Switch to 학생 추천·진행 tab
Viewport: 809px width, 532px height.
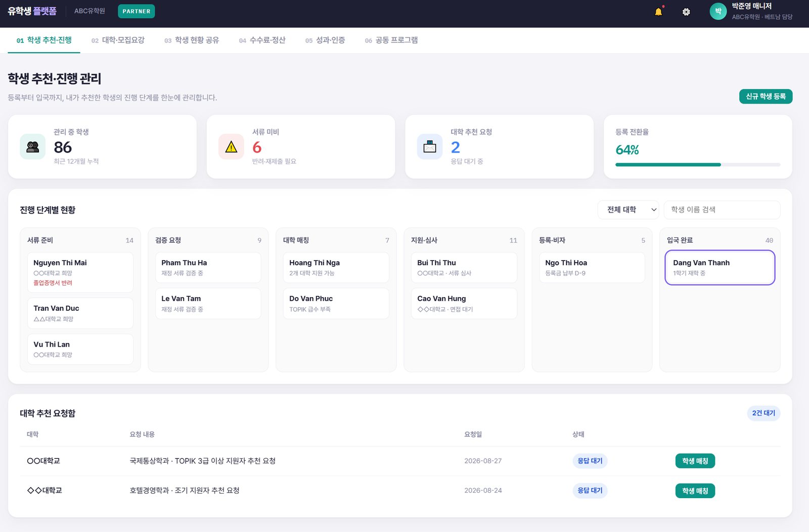tap(44, 40)
